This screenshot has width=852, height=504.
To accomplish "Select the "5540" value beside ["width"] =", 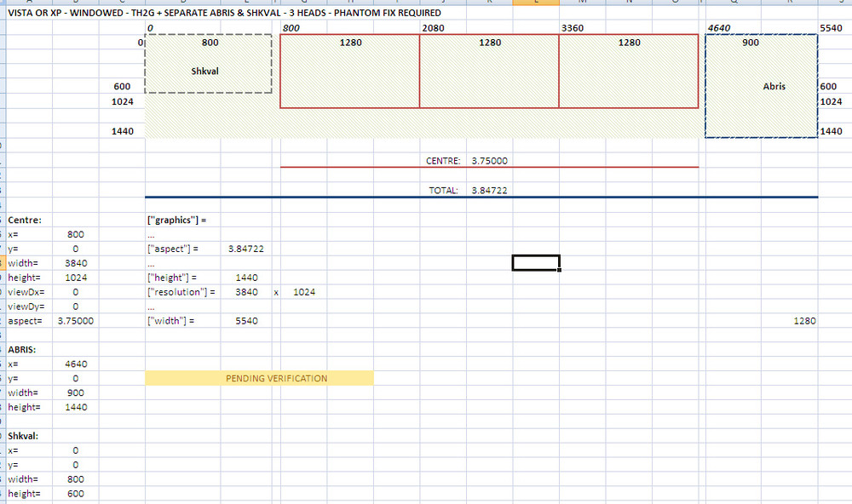I will (247, 321).
